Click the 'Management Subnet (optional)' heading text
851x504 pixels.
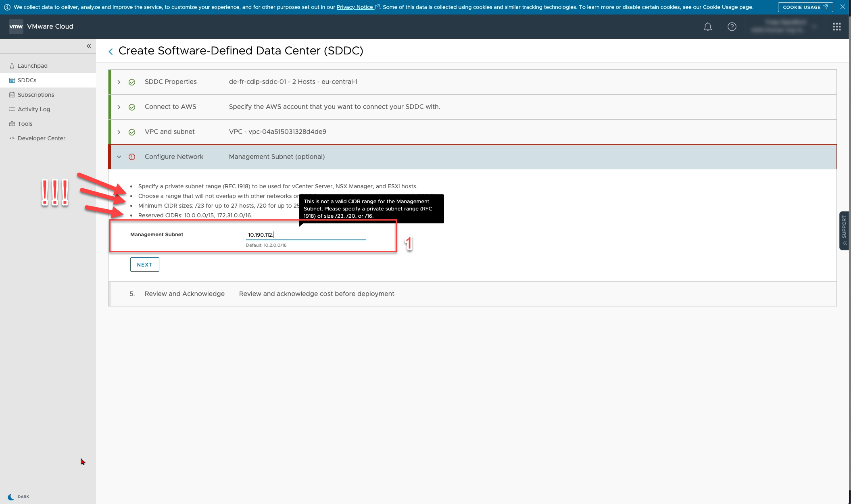click(277, 157)
